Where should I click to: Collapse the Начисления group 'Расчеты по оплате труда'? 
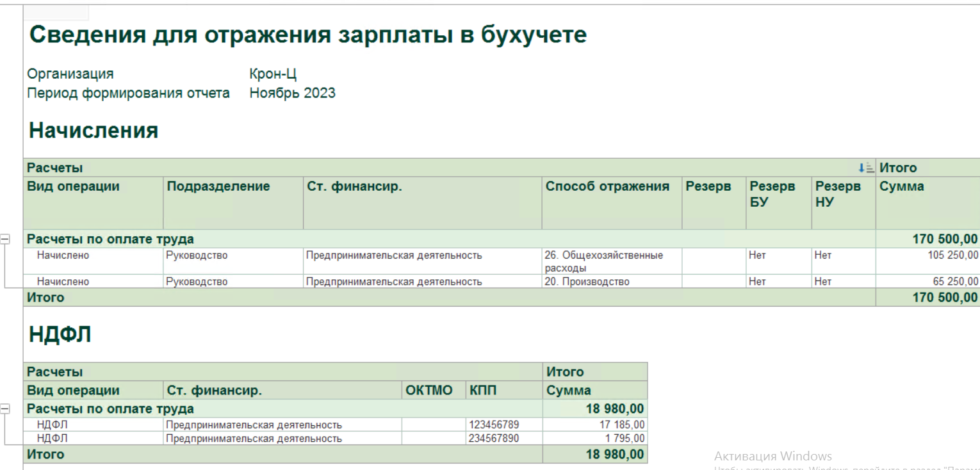(5, 239)
